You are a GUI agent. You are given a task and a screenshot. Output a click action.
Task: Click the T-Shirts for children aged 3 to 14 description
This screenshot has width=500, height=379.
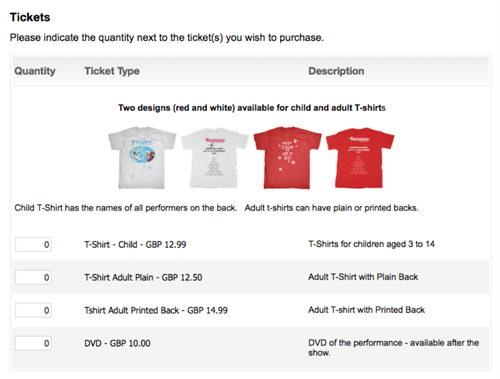tap(371, 244)
